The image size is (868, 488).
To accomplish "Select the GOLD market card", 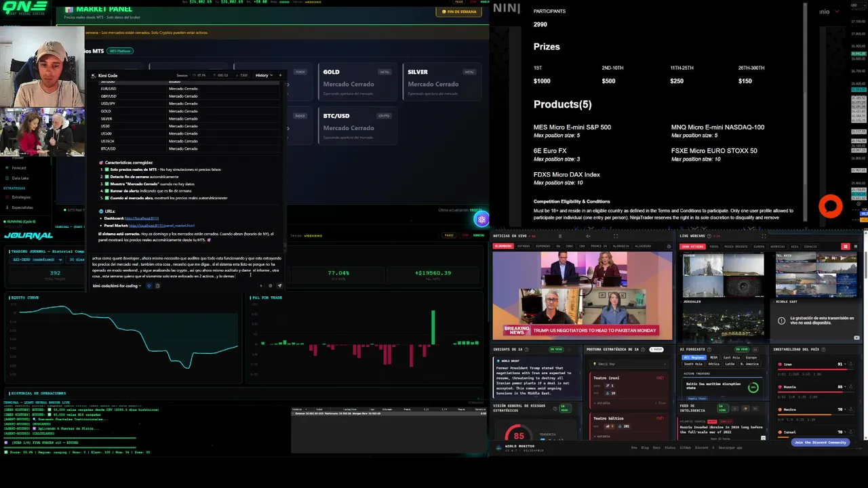I will pos(357,81).
